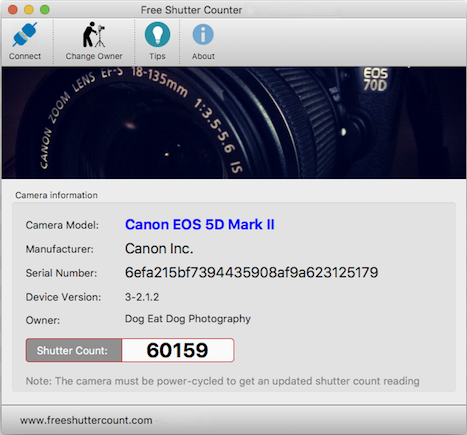Viewport: 467px width, 435px height.
Task: Click the Canon Inc. manufacturer text
Action: [x=159, y=248]
